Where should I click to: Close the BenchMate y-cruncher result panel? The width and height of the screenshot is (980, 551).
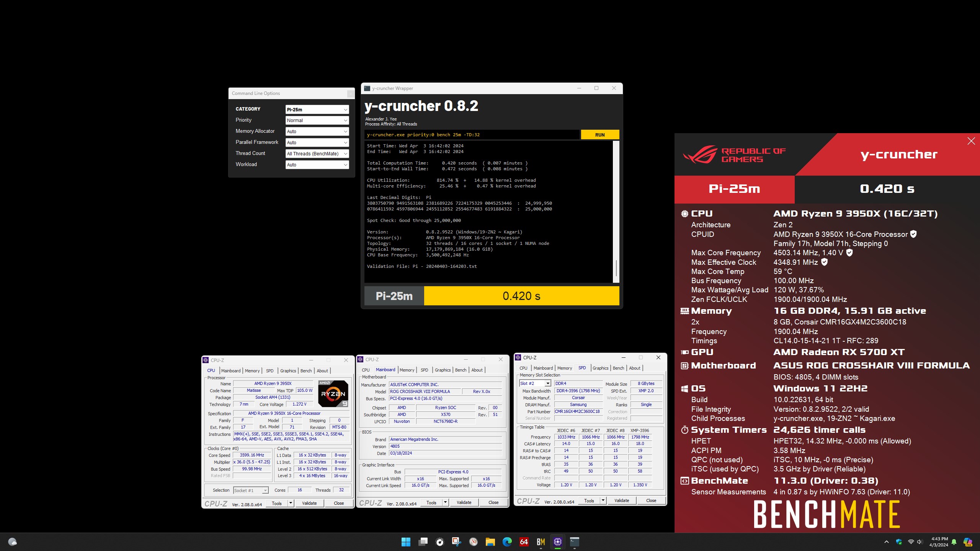tap(971, 141)
